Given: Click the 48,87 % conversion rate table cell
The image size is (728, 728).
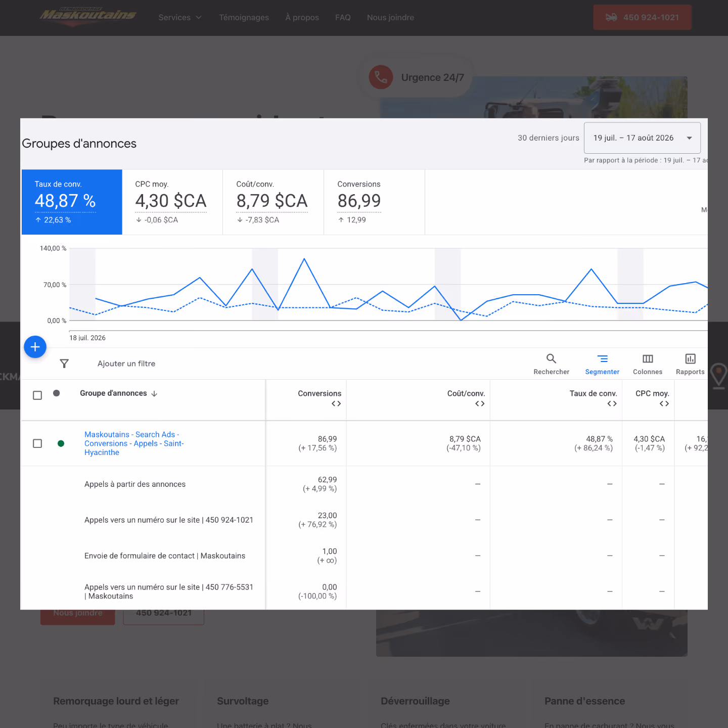Looking at the screenshot, I should click(600, 439).
